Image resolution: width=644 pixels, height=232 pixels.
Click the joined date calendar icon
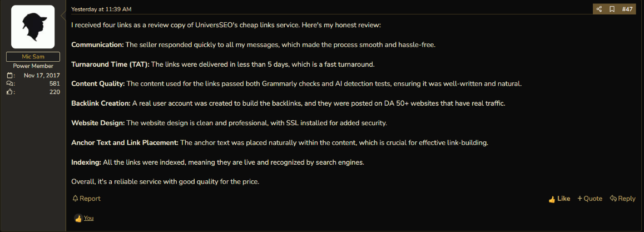pyautogui.click(x=10, y=76)
